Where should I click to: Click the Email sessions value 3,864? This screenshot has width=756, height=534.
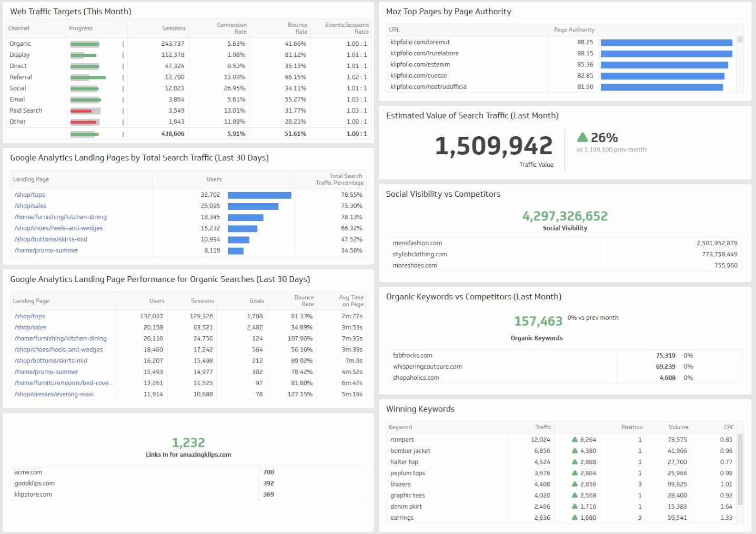pos(176,99)
